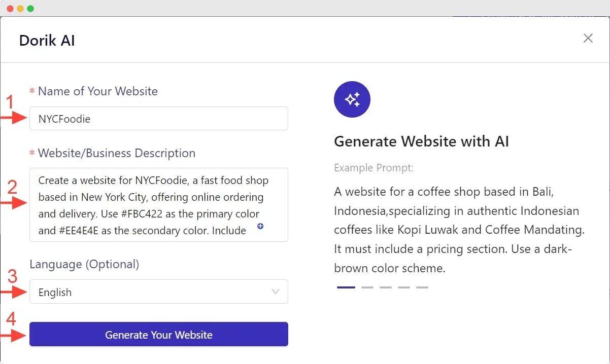Select the first carousel indicator under the prompt

[346, 287]
